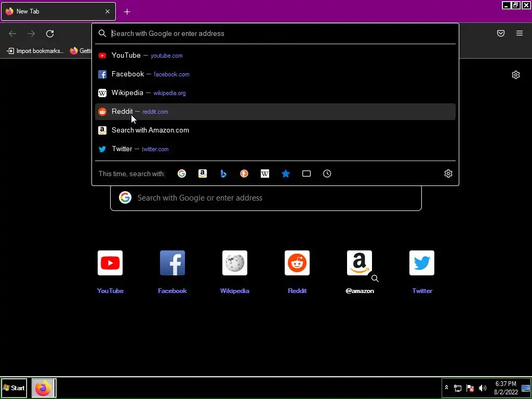Open a new tab with plus button
The width and height of the screenshot is (532, 399).
(x=127, y=12)
